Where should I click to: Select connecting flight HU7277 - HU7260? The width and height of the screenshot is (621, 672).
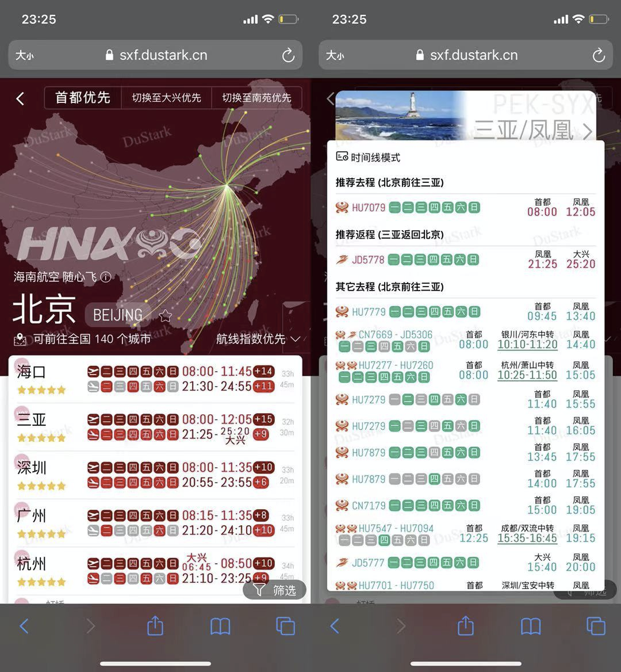coord(466,371)
